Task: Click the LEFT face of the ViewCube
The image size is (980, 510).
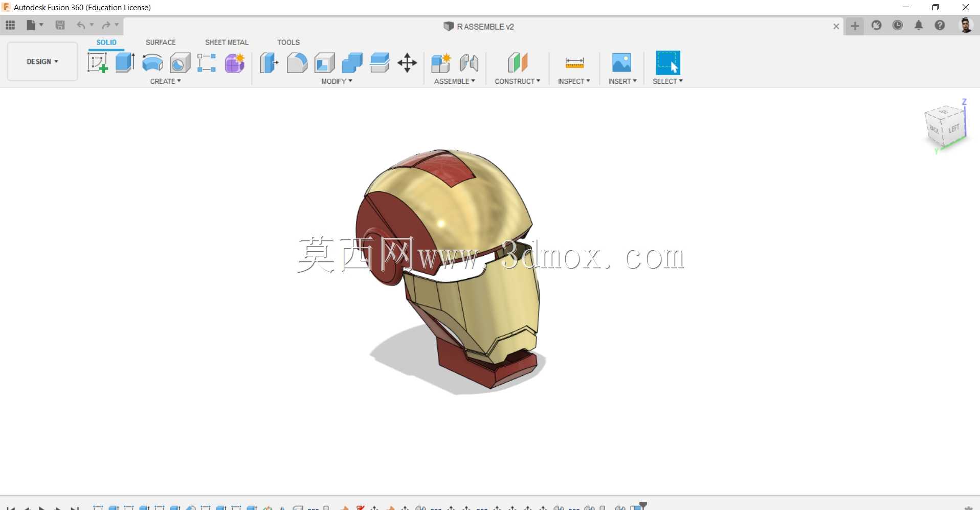Action: (953, 128)
